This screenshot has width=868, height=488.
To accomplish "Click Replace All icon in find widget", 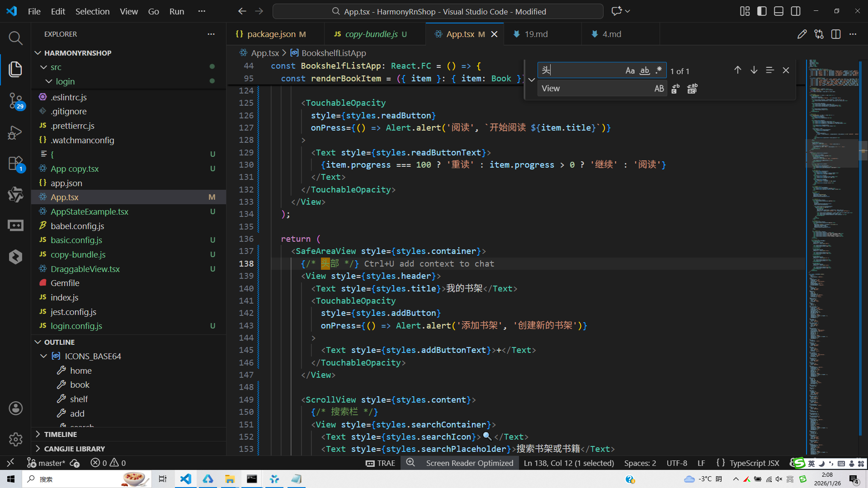I will click(692, 89).
